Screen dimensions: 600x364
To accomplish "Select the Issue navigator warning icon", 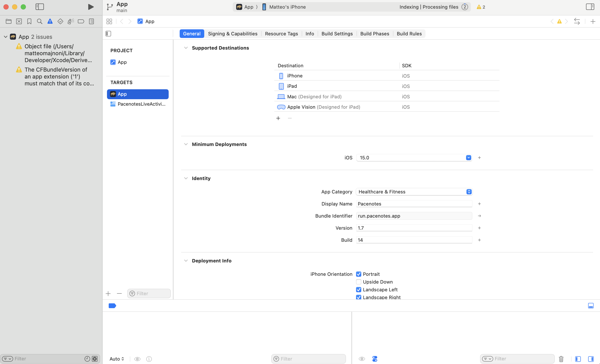I will (50, 21).
